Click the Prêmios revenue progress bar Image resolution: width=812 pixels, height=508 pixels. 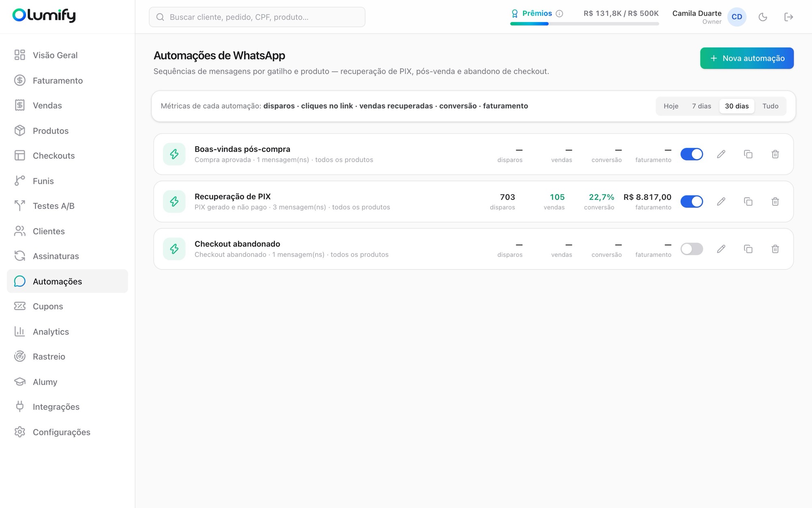coord(584,24)
